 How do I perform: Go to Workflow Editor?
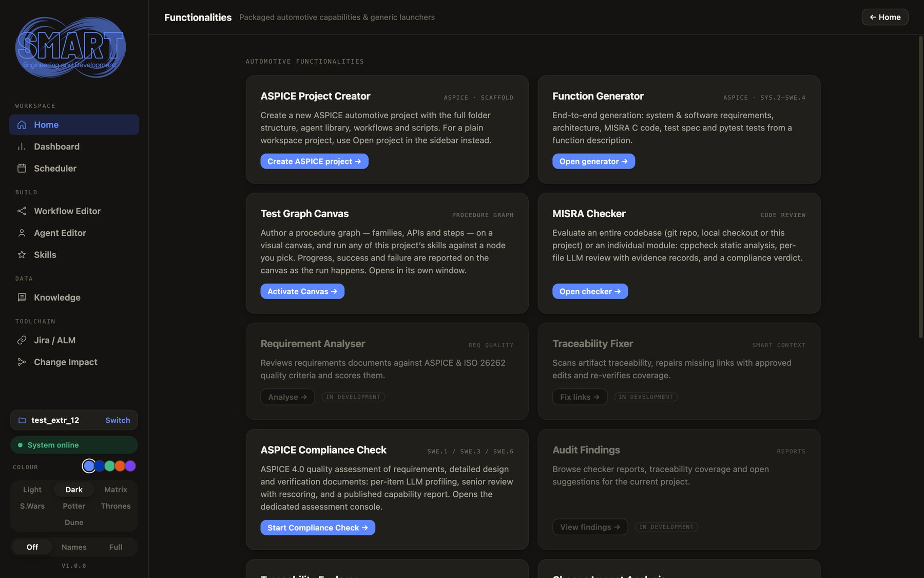(74, 211)
